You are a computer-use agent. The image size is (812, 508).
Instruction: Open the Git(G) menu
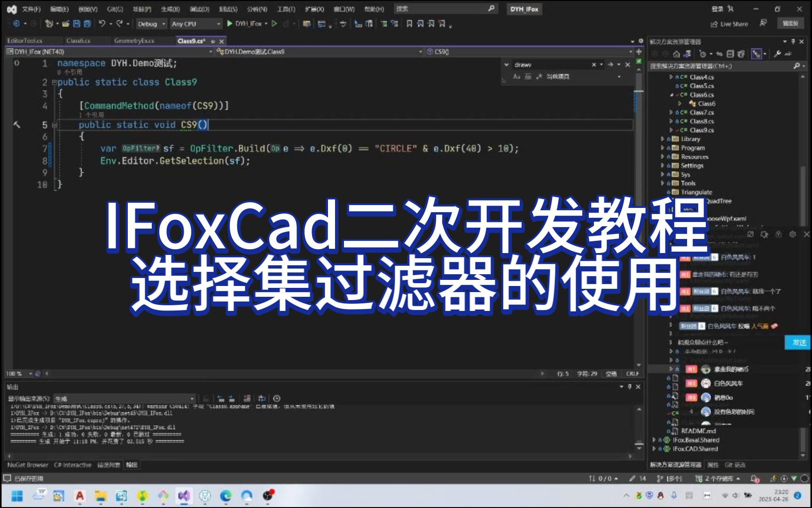pyautogui.click(x=115, y=9)
